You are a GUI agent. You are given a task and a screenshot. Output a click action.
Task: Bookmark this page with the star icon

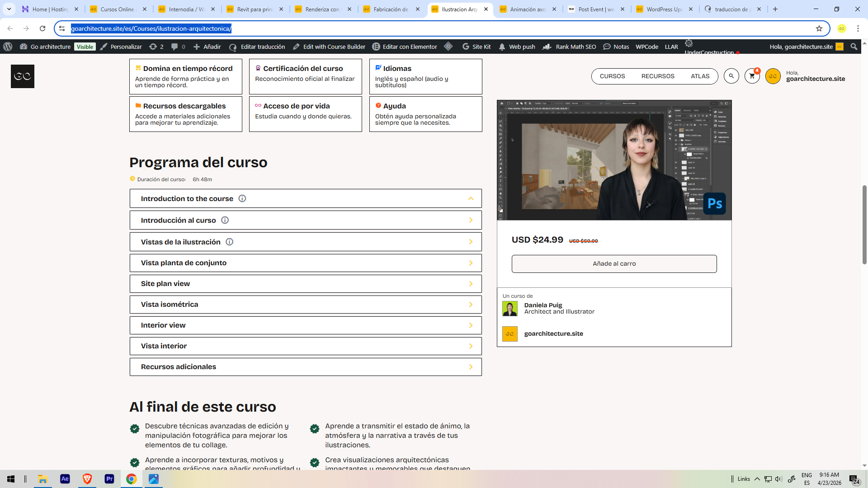coord(819,28)
